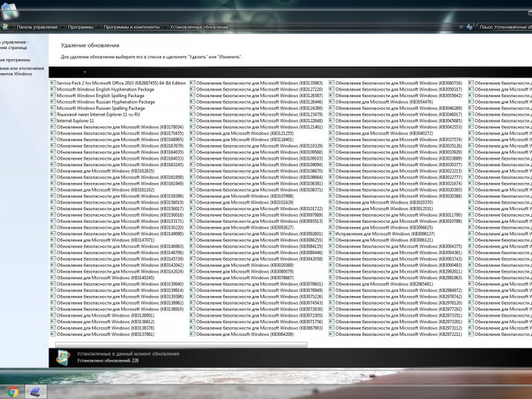The image size is (532, 399).
Task: Click 'Установлено обновлений: 228' in details pane
Action: pos(108,360)
